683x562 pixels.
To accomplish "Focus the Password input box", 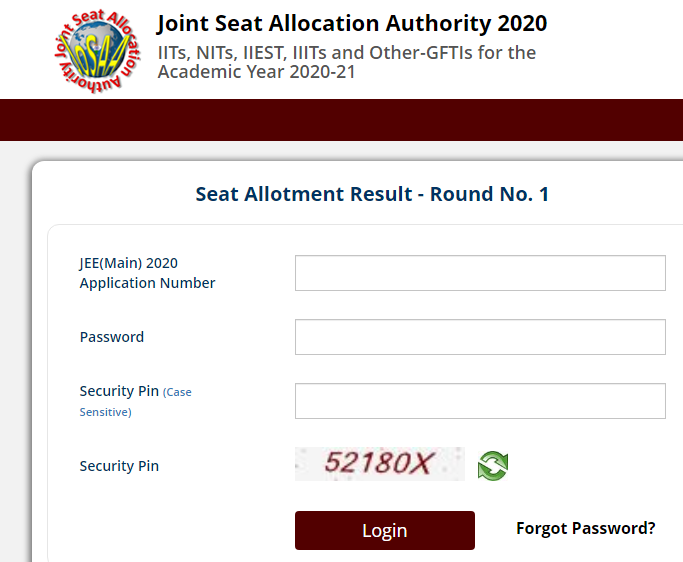I will click(x=480, y=337).
